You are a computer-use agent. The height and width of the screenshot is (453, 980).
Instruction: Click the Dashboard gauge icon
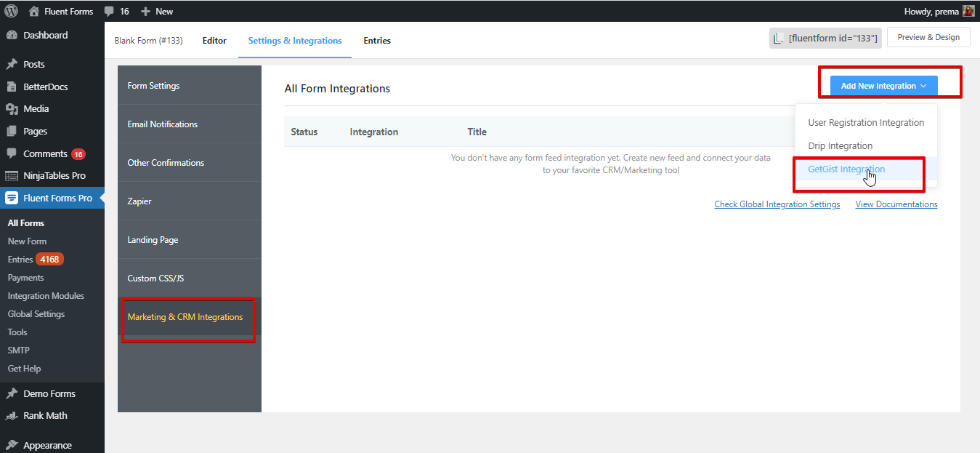coord(12,35)
